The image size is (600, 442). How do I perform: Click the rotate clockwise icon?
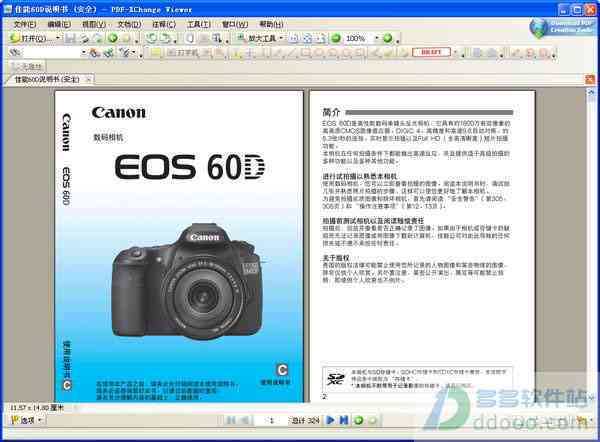click(165, 38)
